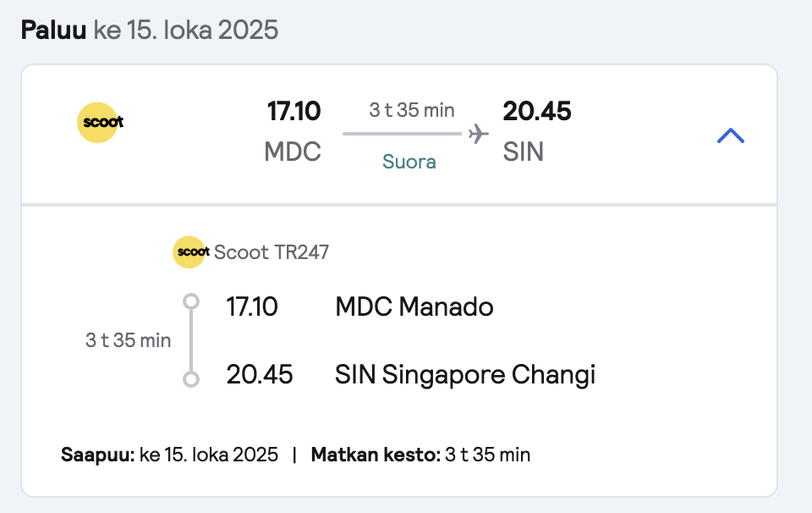Click the arrival stop circle on the timeline
This screenshot has height=513, width=812.
click(191, 379)
